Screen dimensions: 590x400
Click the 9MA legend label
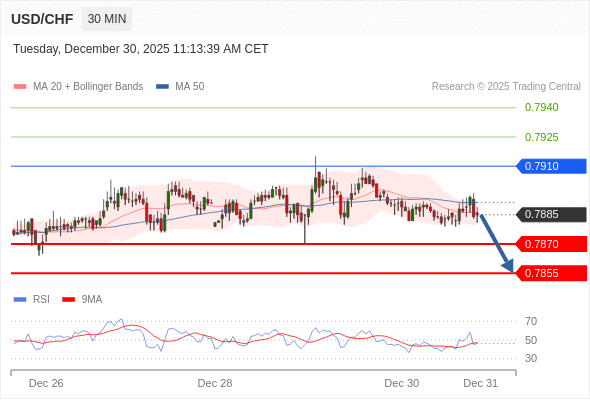(x=92, y=300)
